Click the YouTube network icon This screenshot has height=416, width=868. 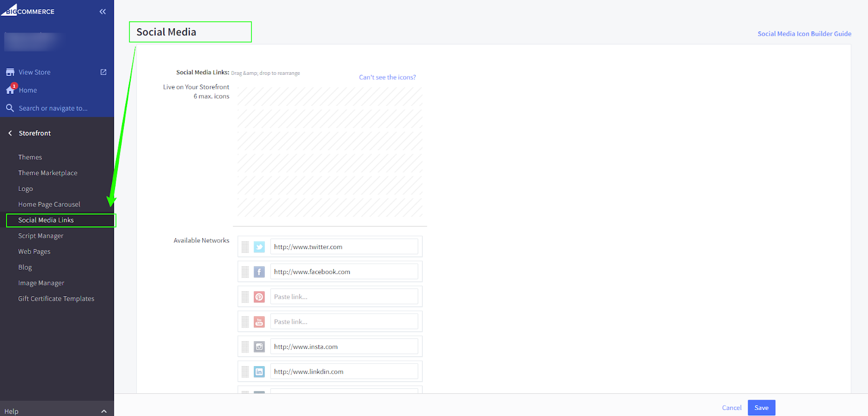point(259,322)
